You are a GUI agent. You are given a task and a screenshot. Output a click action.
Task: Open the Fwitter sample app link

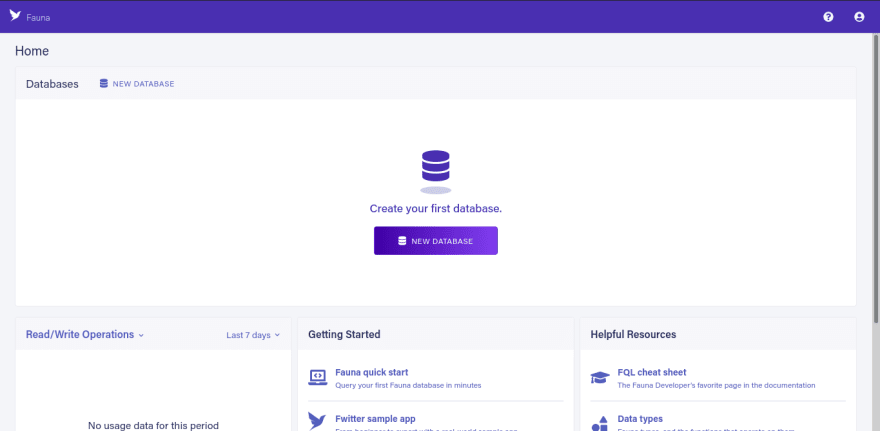point(375,419)
